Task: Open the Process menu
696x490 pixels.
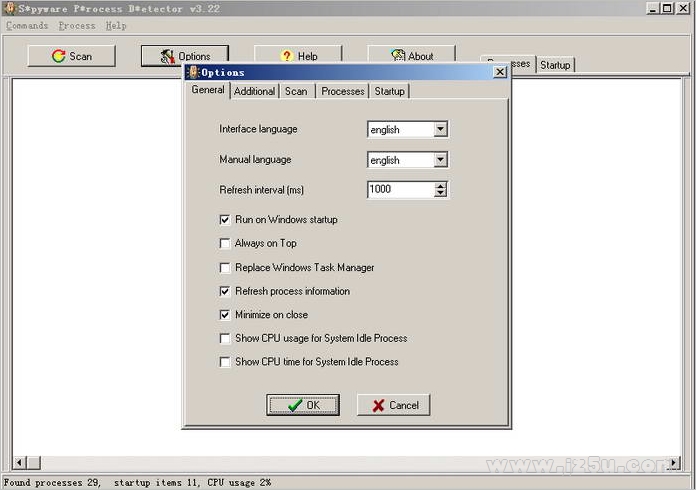Action: (x=77, y=26)
